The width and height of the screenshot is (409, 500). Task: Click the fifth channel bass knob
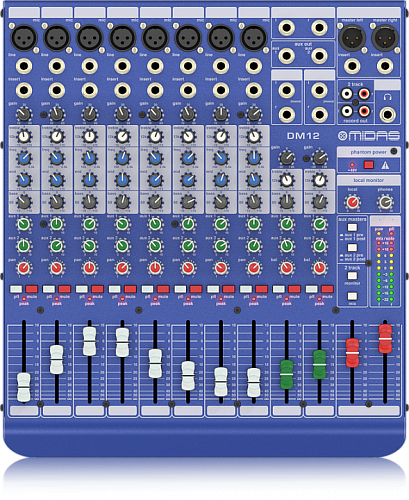(x=155, y=202)
